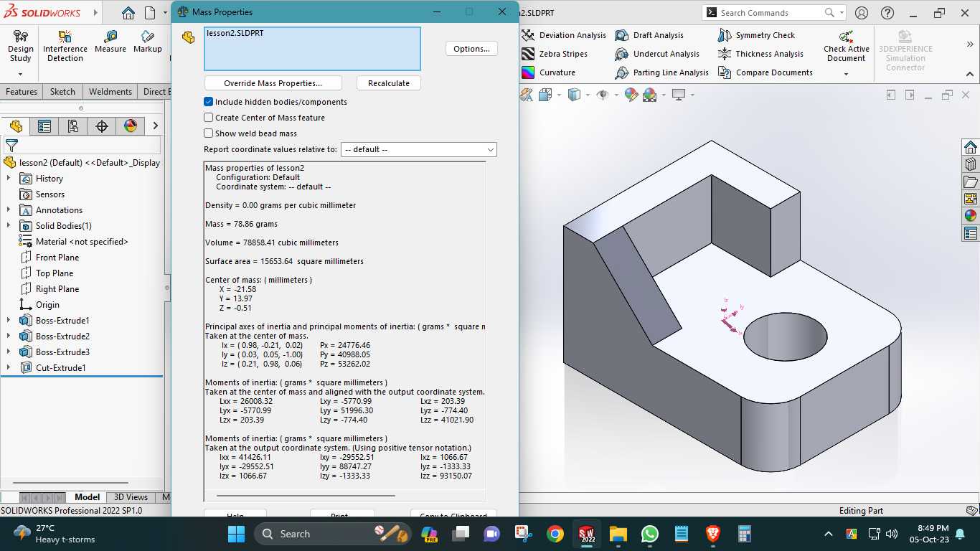Collapse the ribbon using the up arrow
Image resolution: width=980 pixels, height=551 pixels.
(971, 74)
